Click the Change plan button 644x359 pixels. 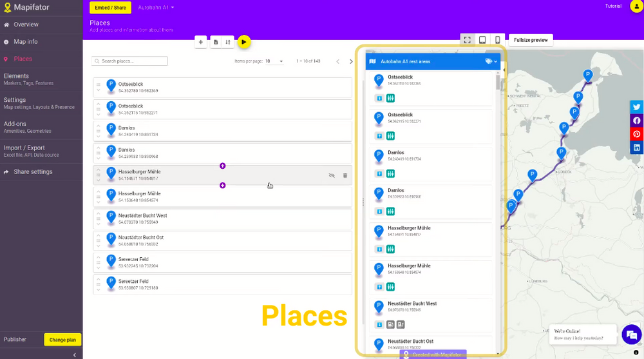coord(62,340)
